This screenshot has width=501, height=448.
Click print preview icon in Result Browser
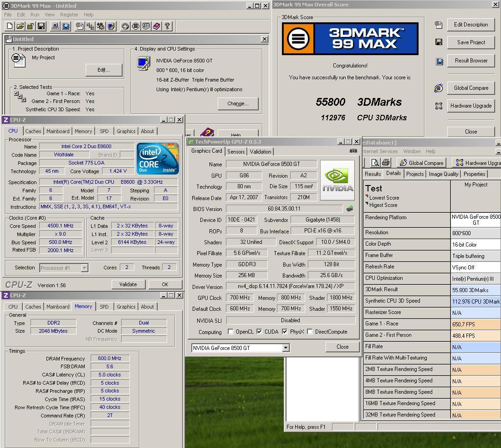[x=375, y=163]
